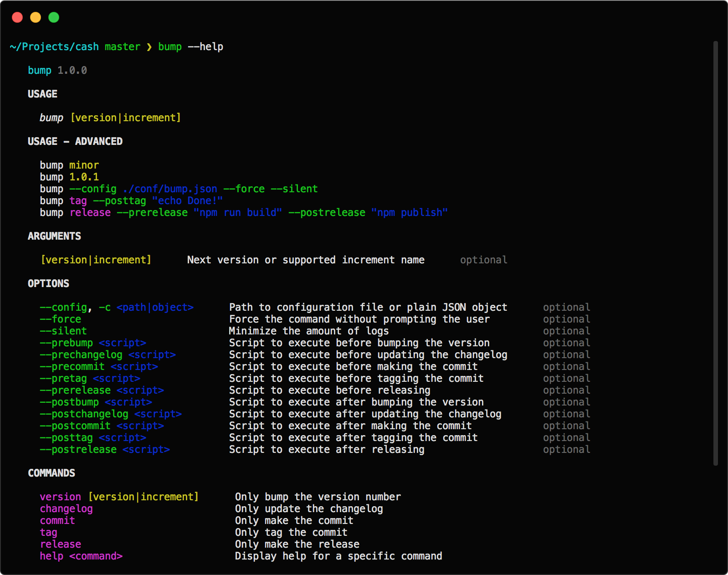
Task: Click '[version|increment]' under ARGUMENTS
Action: tap(96, 260)
